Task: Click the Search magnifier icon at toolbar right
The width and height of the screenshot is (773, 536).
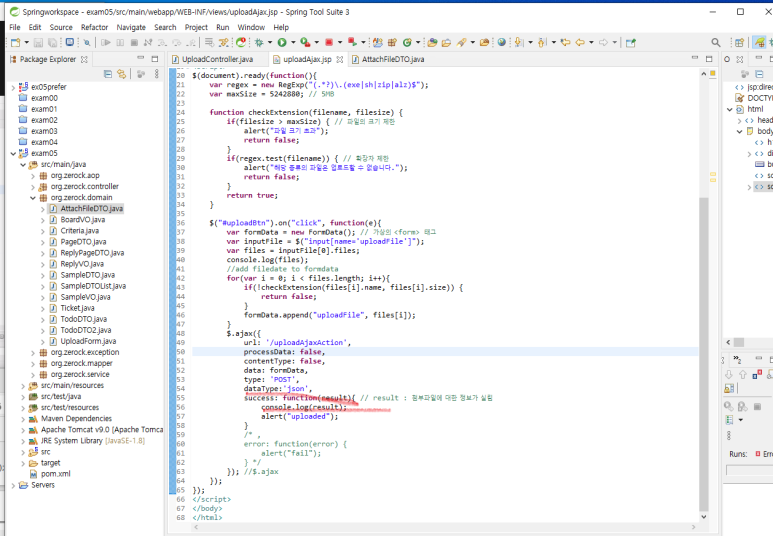Action: click(716, 42)
